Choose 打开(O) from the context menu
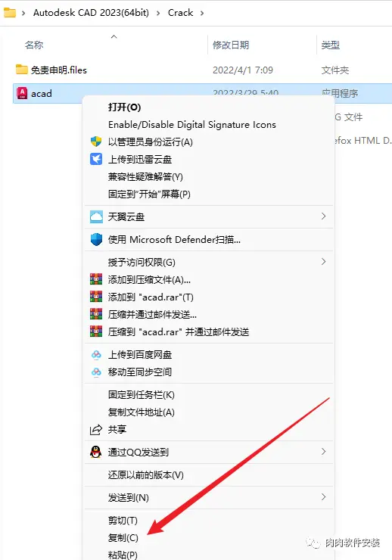Screen dimensions: 392x560 (124, 107)
